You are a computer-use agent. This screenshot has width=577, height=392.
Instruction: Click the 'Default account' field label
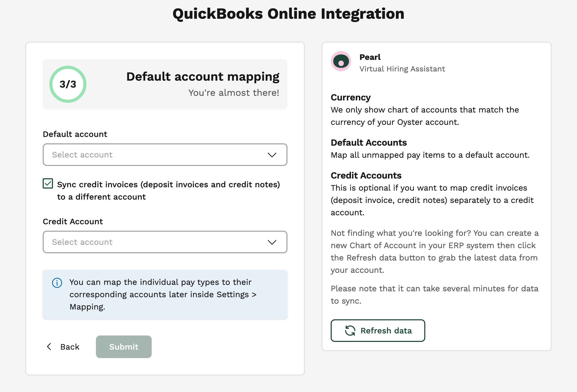click(x=75, y=134)
